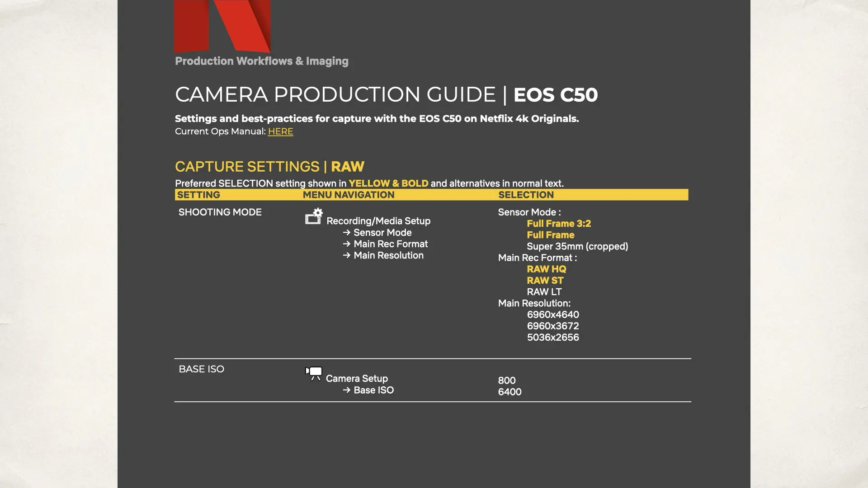
Task: Click the Super 35mm (cropped) option
Action: click(577, 246)
